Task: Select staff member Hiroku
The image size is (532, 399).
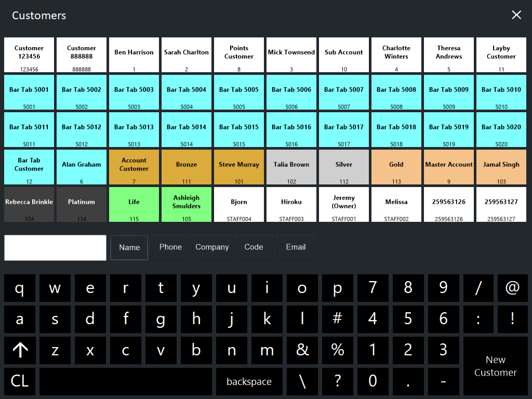Action: [291, 204]
